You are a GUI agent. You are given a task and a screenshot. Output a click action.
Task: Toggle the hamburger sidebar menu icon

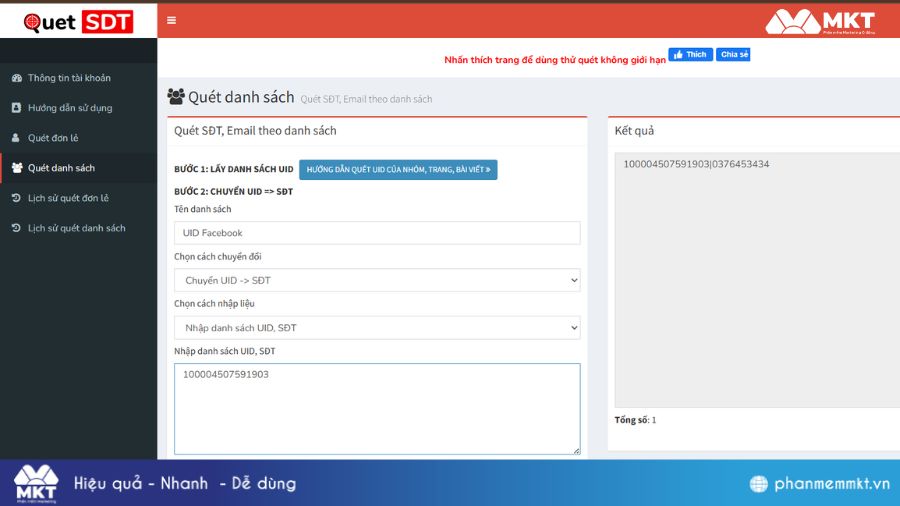tap(171, 20)
